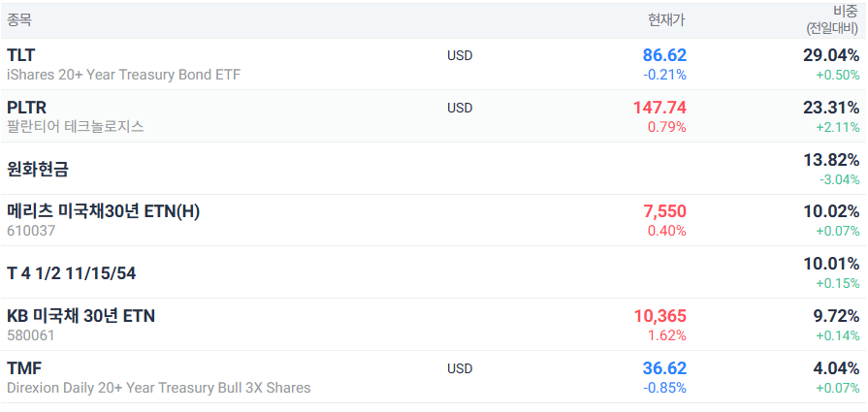Screen dimensions: 868x412
Task: Click the 580061 ticker code
Action: click(31, 335)
